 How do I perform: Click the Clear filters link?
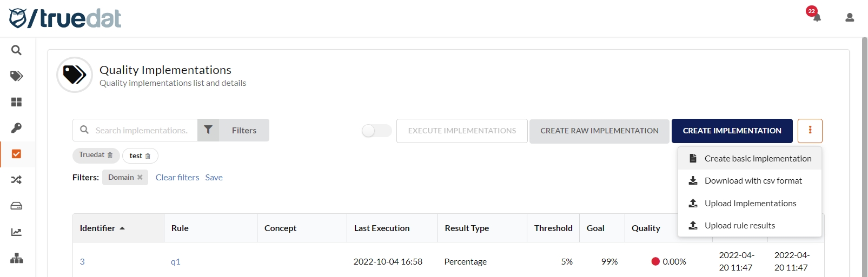tap(177, 178)
